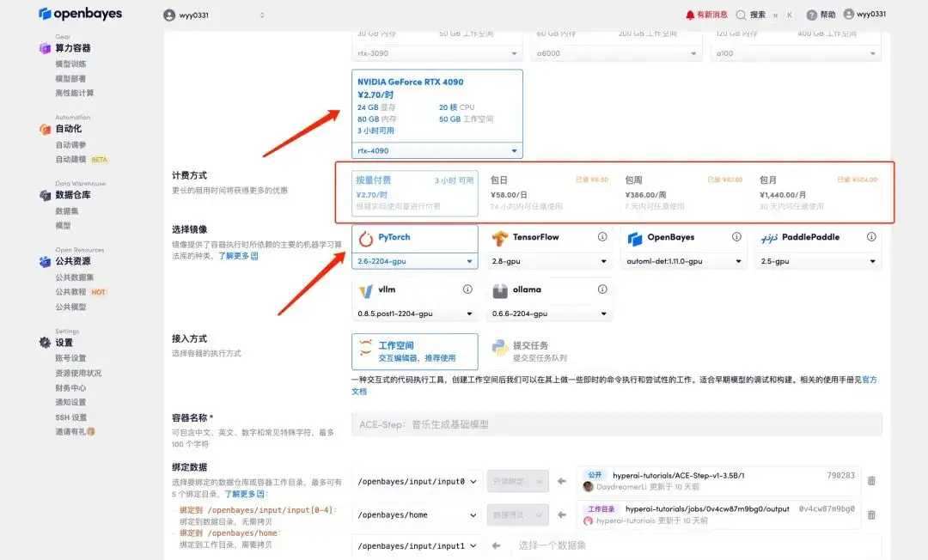928x560 pixels.
Task: Click the PaddlePaddle logo icon
Action: [769, 238]
